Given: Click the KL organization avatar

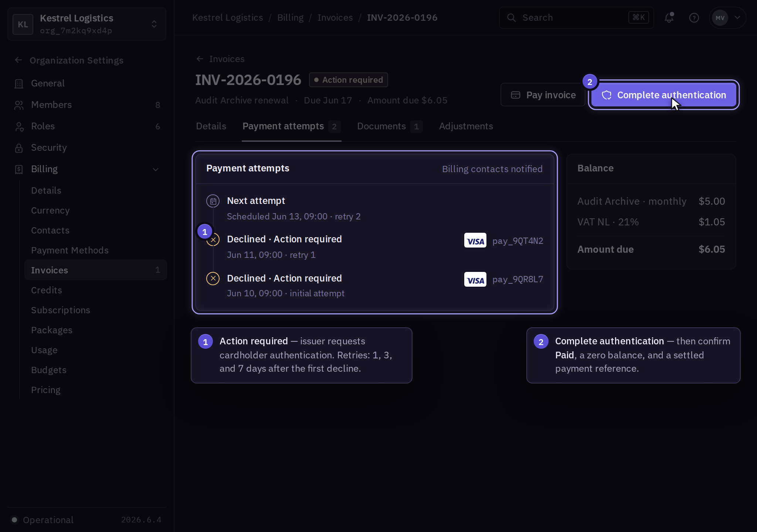Looking at the screenshot, I should coord(23,24).
